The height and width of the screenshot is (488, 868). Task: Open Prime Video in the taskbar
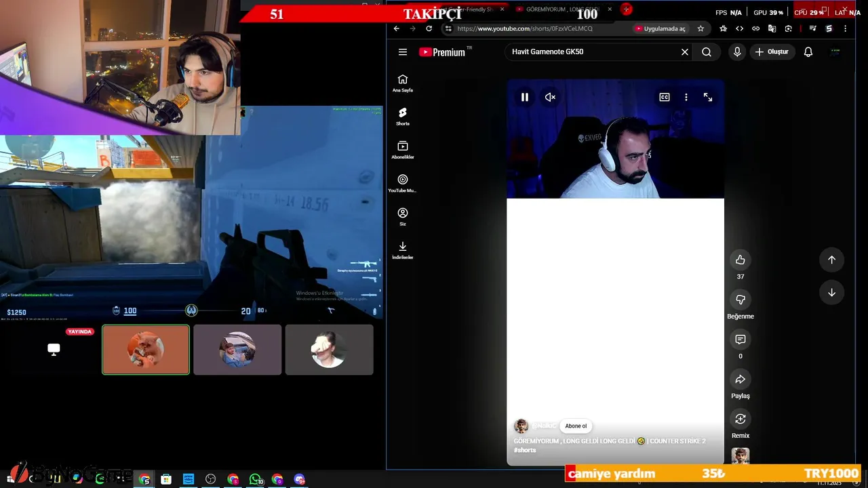tap(189, 479)
